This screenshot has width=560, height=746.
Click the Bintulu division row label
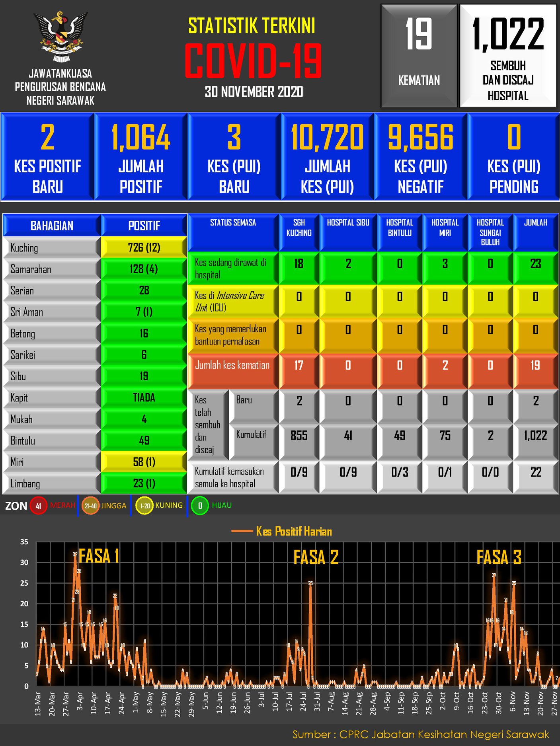pos(52,441)
